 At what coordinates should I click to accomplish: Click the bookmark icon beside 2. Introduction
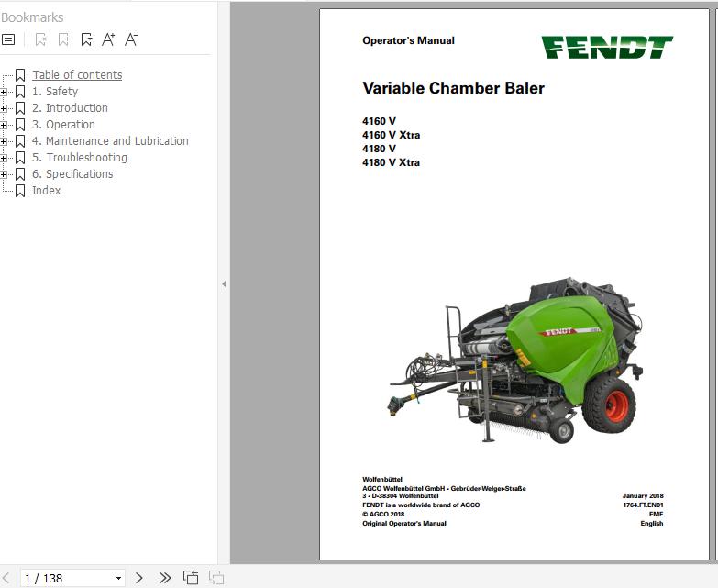(20, 108)
